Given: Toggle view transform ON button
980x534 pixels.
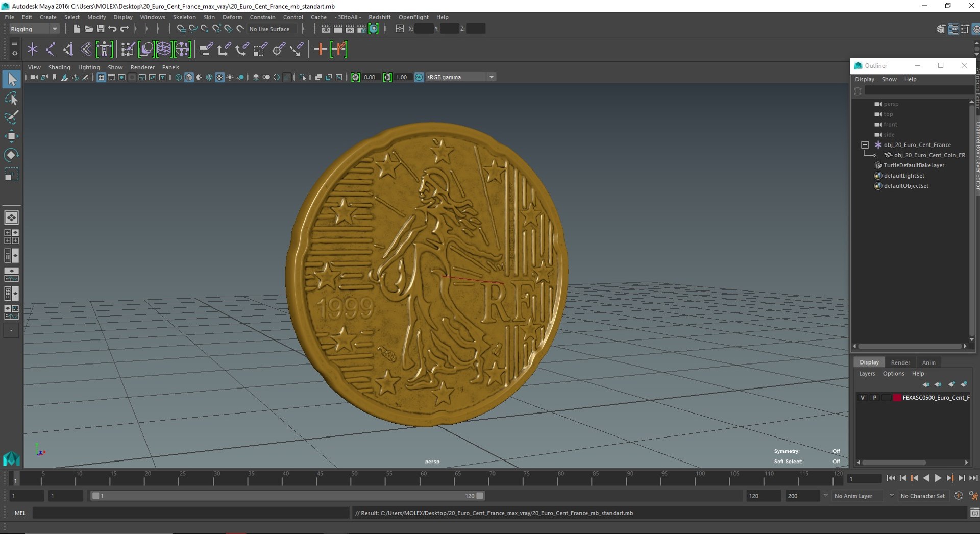Looking at the screenshot, I should pyautogui.click(x=419, y=77).
